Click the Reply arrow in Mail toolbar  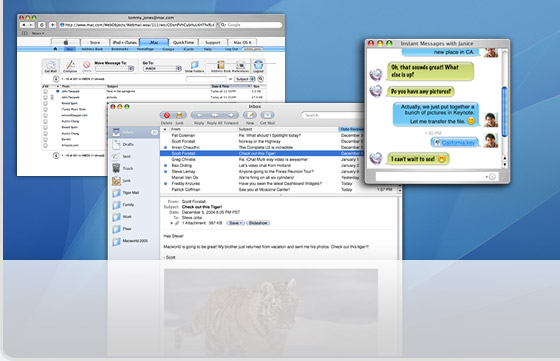point(199,115)
